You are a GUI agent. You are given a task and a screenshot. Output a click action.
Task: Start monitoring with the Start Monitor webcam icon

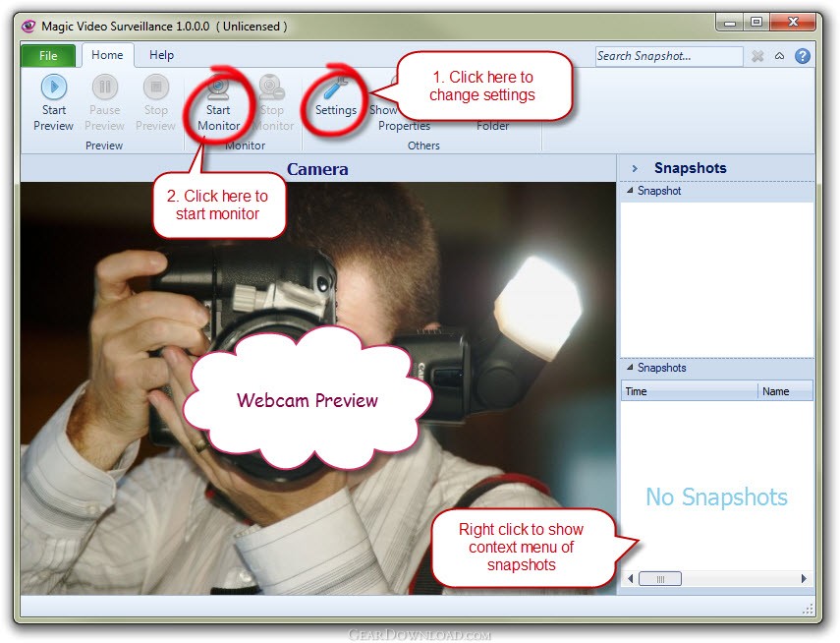218,87
